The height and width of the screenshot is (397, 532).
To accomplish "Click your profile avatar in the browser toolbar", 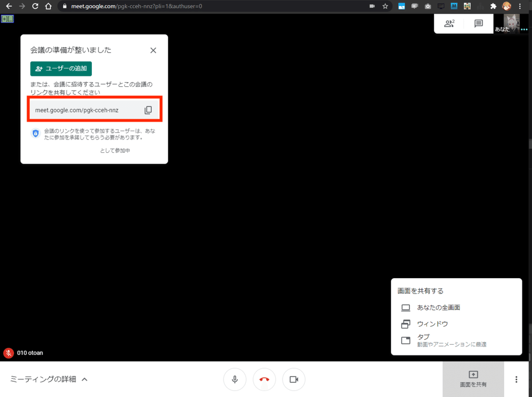I will [506, 6].
